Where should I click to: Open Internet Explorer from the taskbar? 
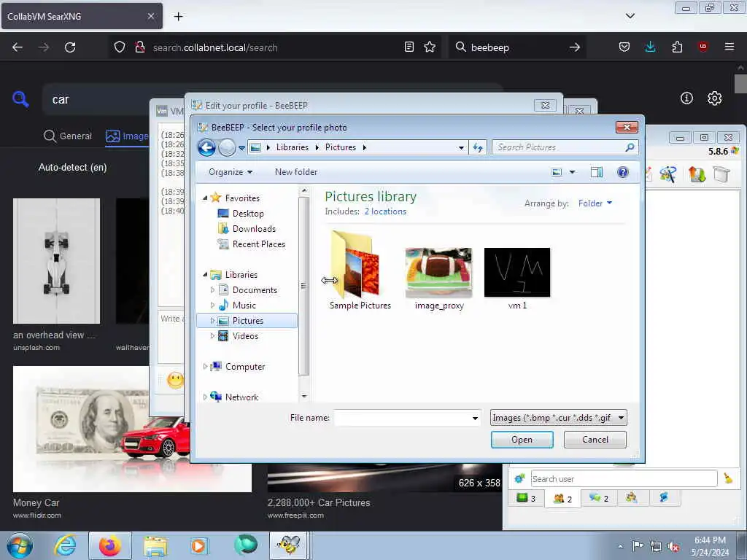tap(65, 545)
